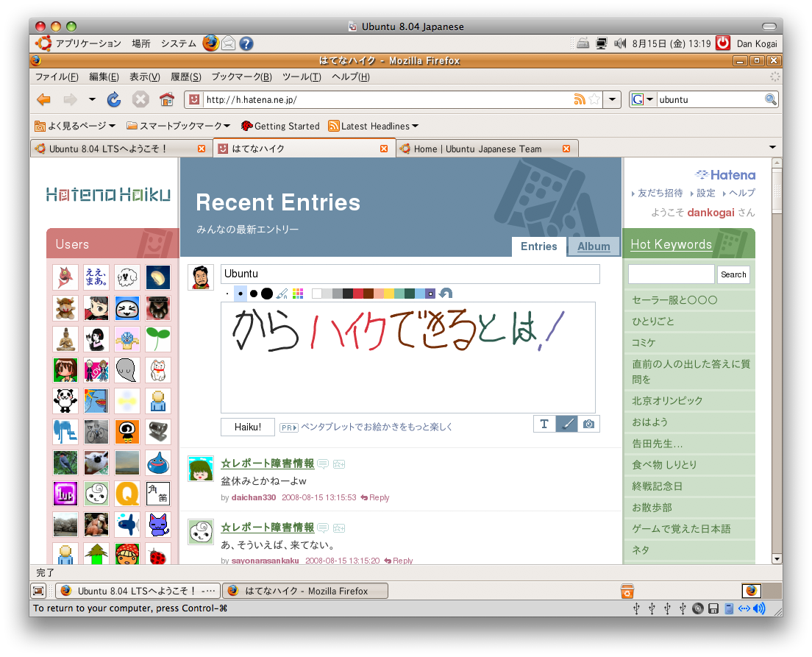Reload the page with Firefox refresh icon
The height and width of the screenshot is (657, 812).
(114, 99)
